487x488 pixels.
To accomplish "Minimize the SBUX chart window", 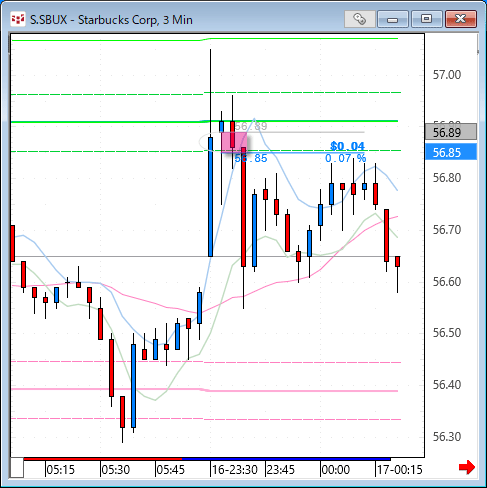I will pyautogui.click(x=393, y=19).
